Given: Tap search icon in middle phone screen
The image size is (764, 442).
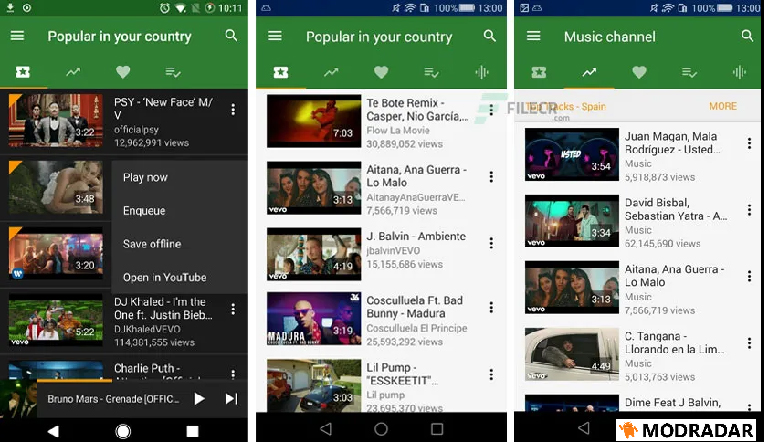Looking at the screenshot, I should click(x=490, y=35).
